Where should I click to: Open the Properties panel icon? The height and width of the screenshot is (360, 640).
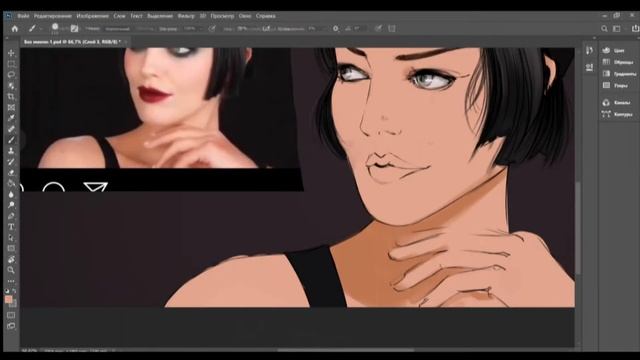(x=589, y=67)
